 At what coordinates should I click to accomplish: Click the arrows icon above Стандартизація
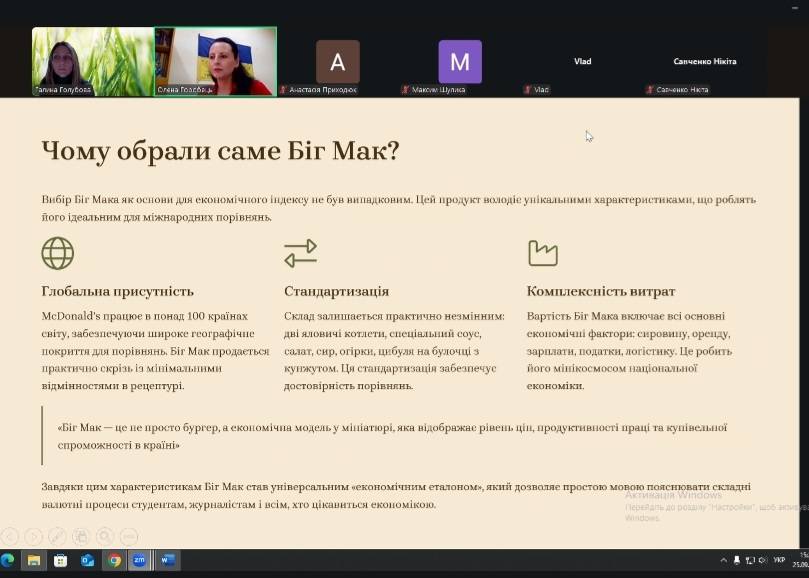click(300, 253)
